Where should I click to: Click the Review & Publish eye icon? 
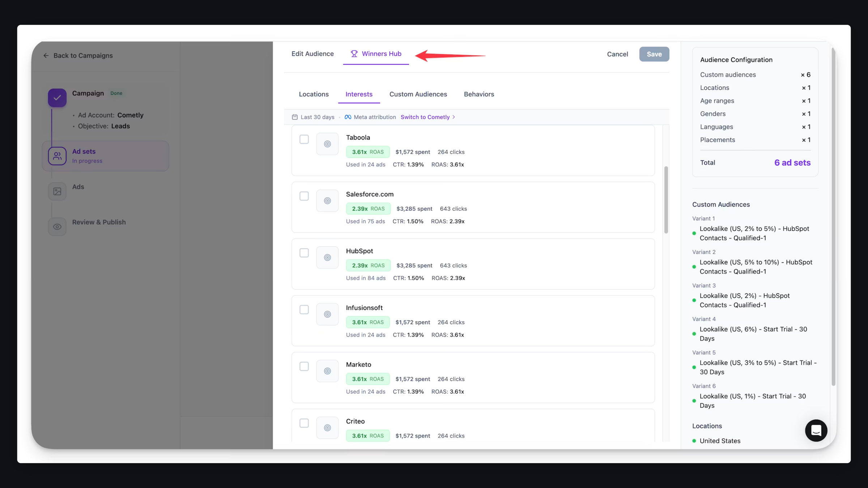(x=57, y=227)
